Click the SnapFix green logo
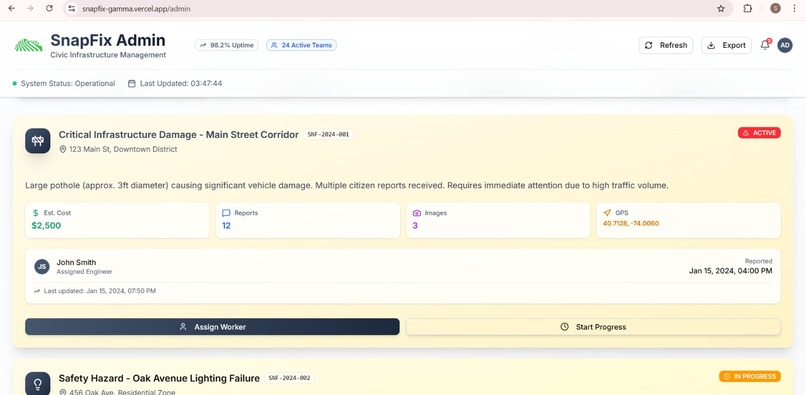 click(28, 45)
